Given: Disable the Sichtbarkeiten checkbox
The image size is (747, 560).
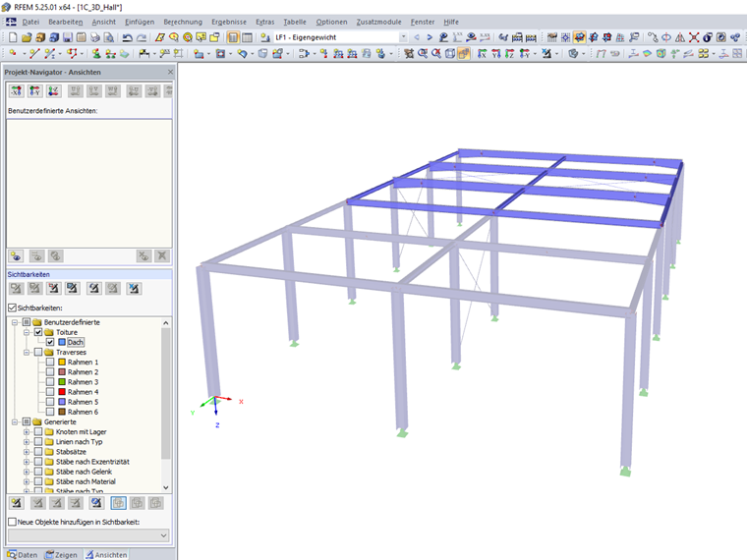Looking at the screenshot, I should [13, 308].
